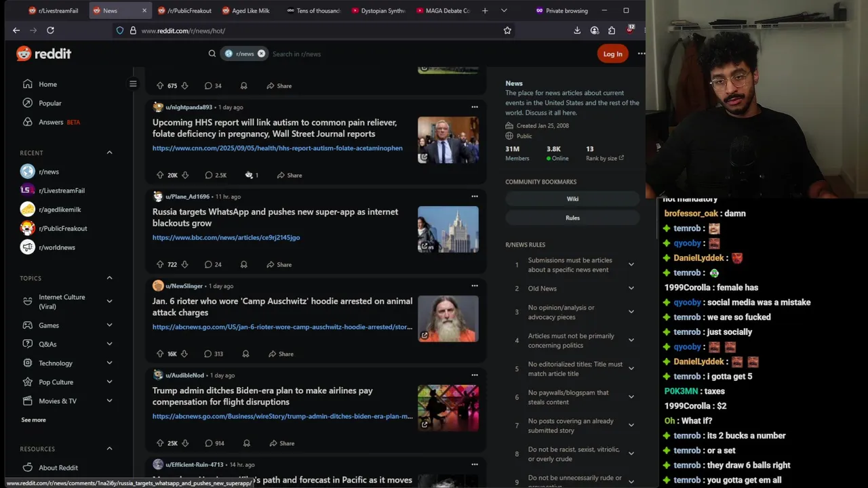The image size is (868, 488).
Task: Reload the page
Action: pos(50,30)
